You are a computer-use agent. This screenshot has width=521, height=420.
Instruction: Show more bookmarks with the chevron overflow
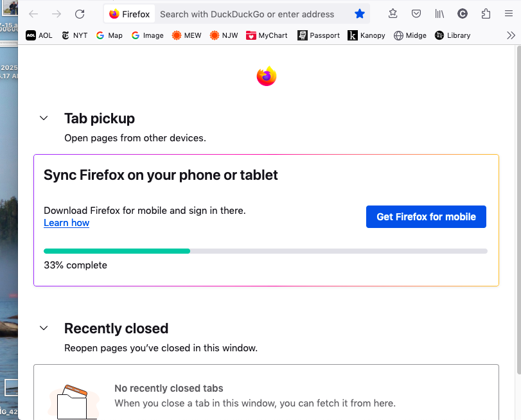[511, 35]
